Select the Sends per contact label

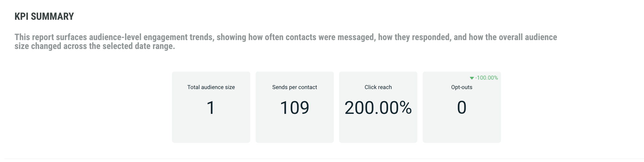[294, 87]
